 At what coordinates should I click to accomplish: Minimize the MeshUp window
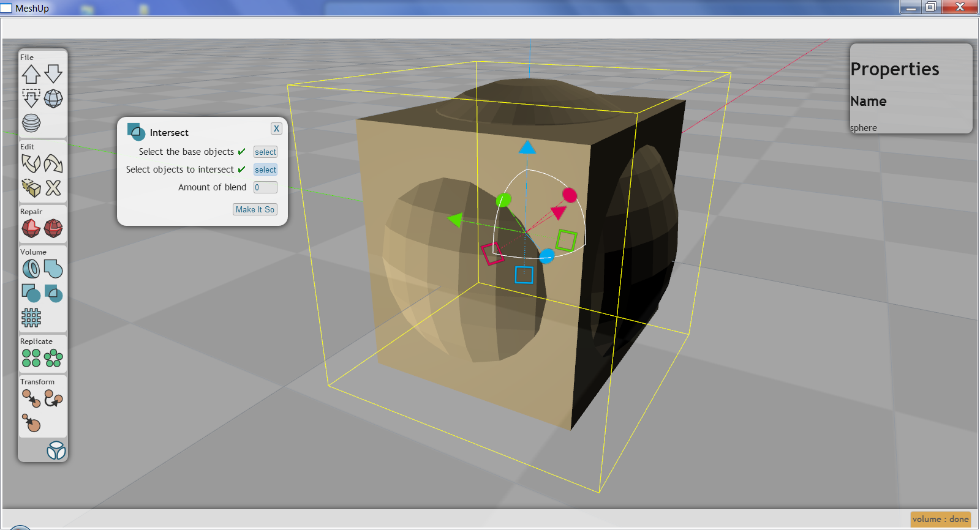911,7
